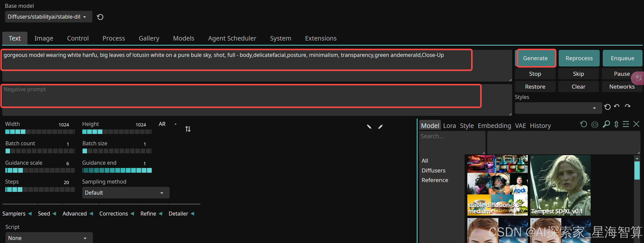This screenshot has height=243, width=644.
Task: Open the Script dropdown set to None
Action: click(x=49, y=238)
